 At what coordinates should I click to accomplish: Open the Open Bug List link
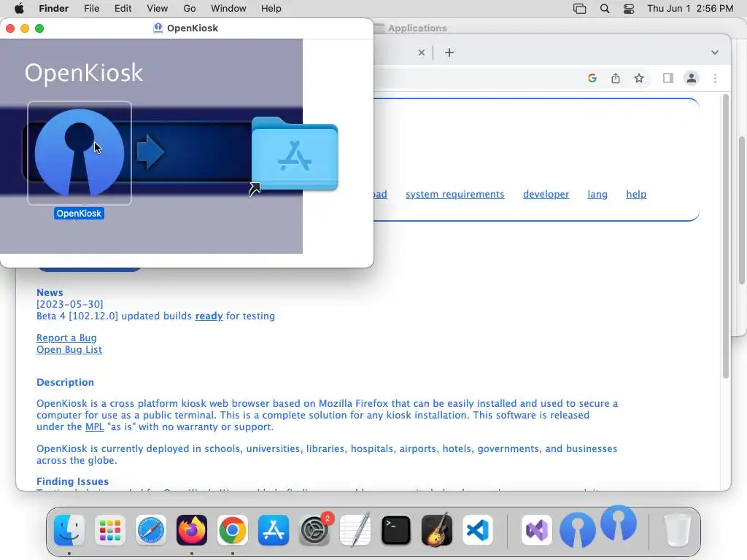click(69, 349)
